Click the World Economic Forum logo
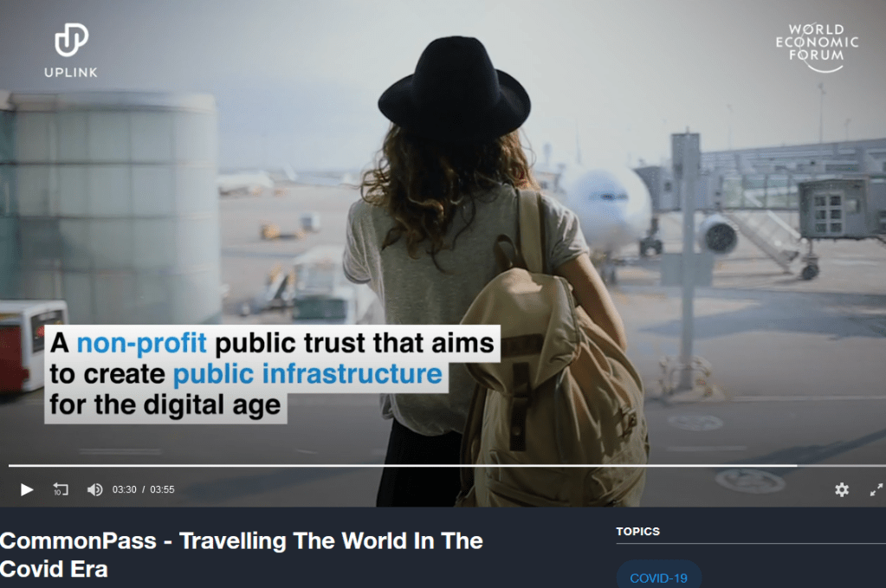The width and height of the screenshot is (886, 588). (x=817, y=48)
